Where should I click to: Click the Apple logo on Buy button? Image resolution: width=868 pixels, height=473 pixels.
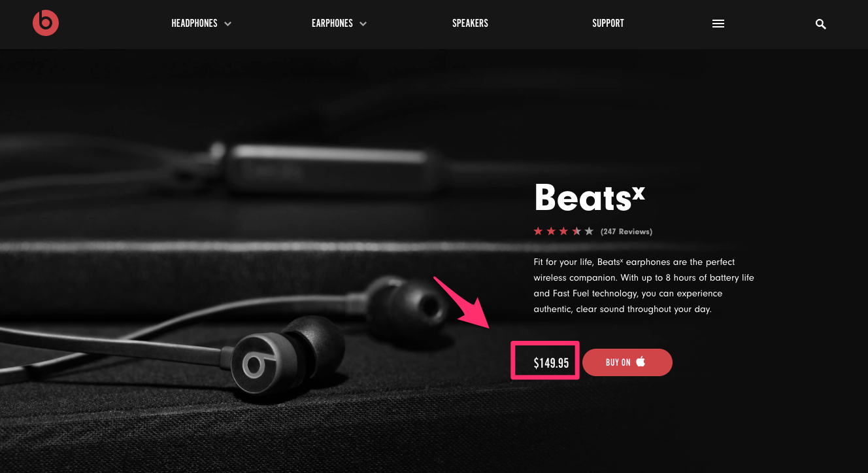point(641,361)
